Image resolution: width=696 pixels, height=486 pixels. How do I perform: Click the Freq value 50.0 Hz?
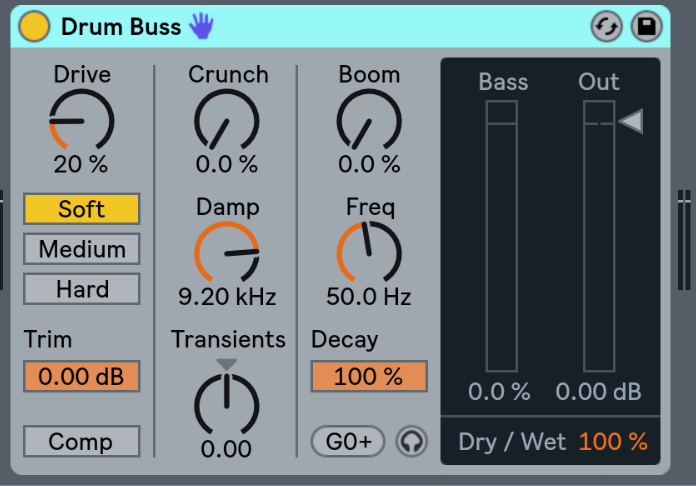pos(369,296)
